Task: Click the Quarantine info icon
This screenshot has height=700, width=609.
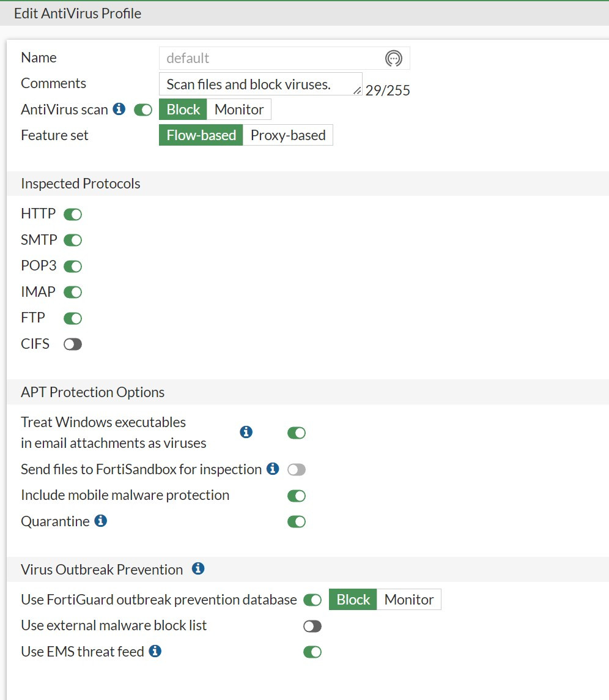Action: pyautogui.click(x=101, y=521)
